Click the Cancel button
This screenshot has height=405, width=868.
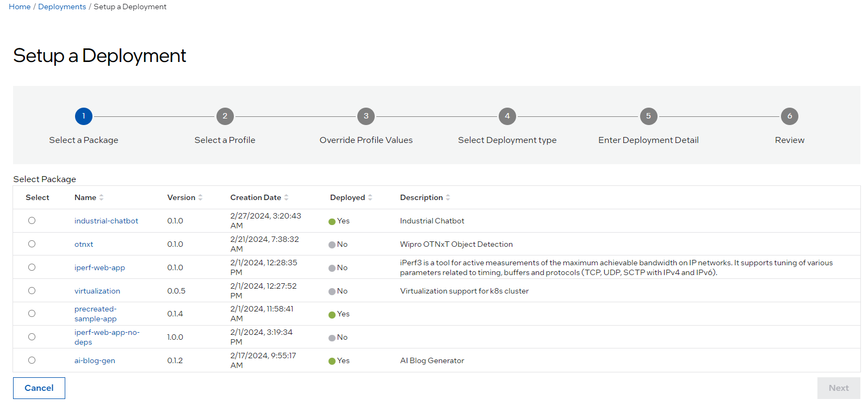pos(39,388)
